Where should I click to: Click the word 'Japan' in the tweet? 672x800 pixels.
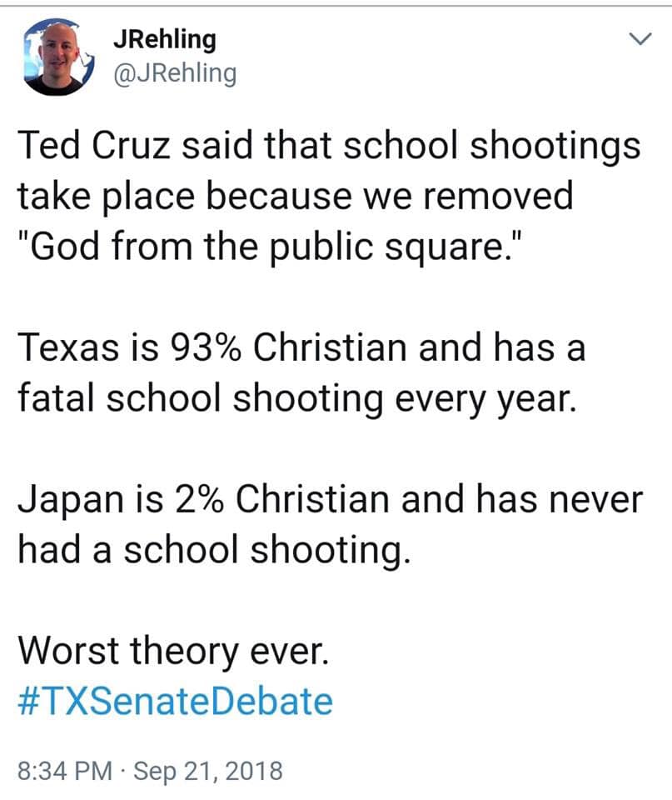click(x=71, y=501)
